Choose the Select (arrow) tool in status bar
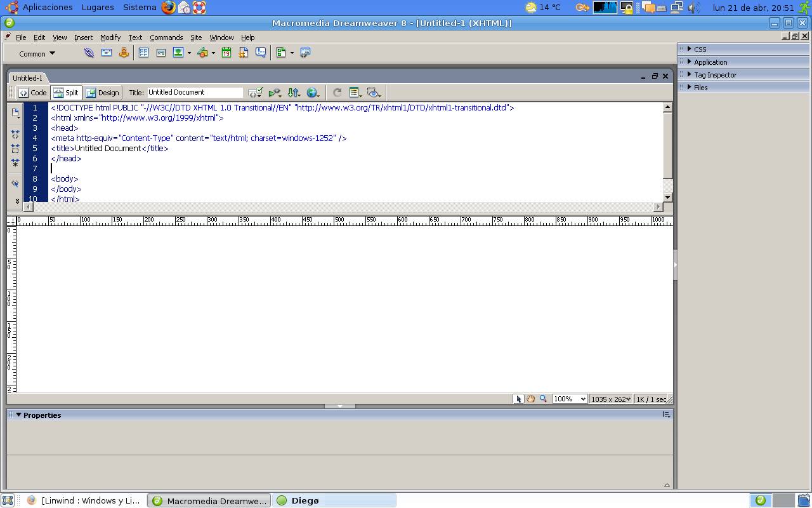Viewport: 812px width, 508px height. [x=518, y=399]
